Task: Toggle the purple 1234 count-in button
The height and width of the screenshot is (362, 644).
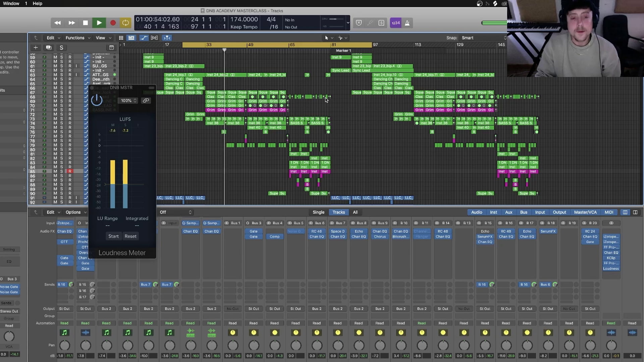Action: pyautogui.click(x=396, y=23)
